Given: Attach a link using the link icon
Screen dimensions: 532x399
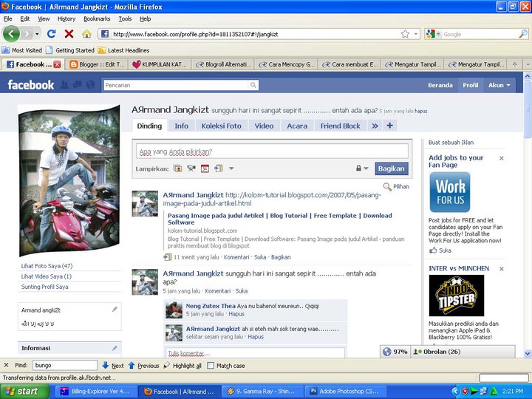Looking at the screenshot, I should tap(218, 168).
